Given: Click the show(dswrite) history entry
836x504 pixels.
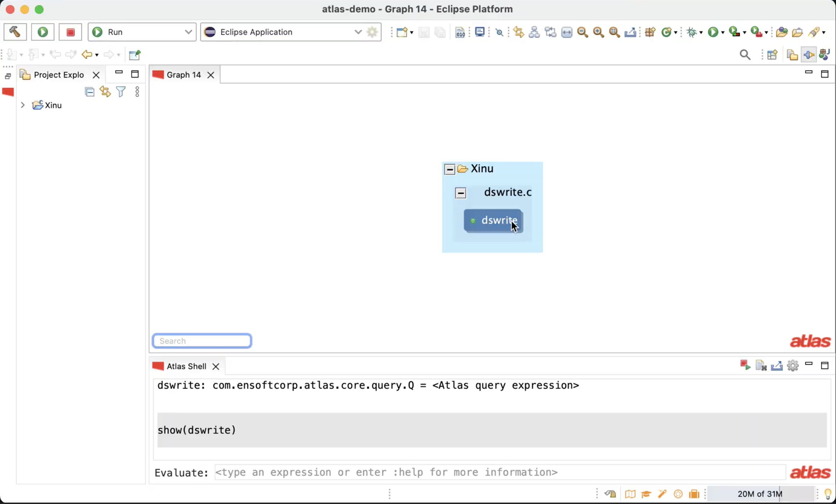Looking at the screenshot, I should (492, 430).
